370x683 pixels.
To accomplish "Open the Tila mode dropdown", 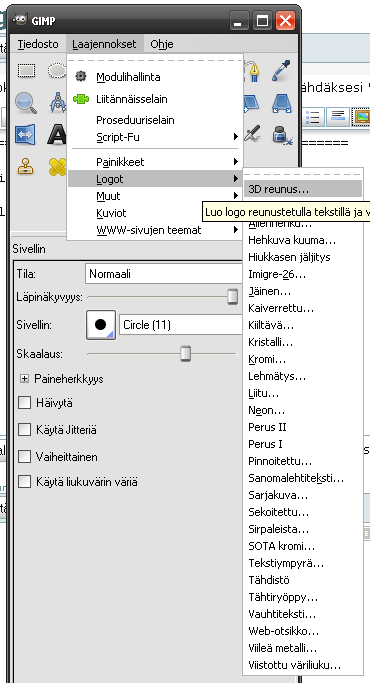I will [x=164, y=274].
